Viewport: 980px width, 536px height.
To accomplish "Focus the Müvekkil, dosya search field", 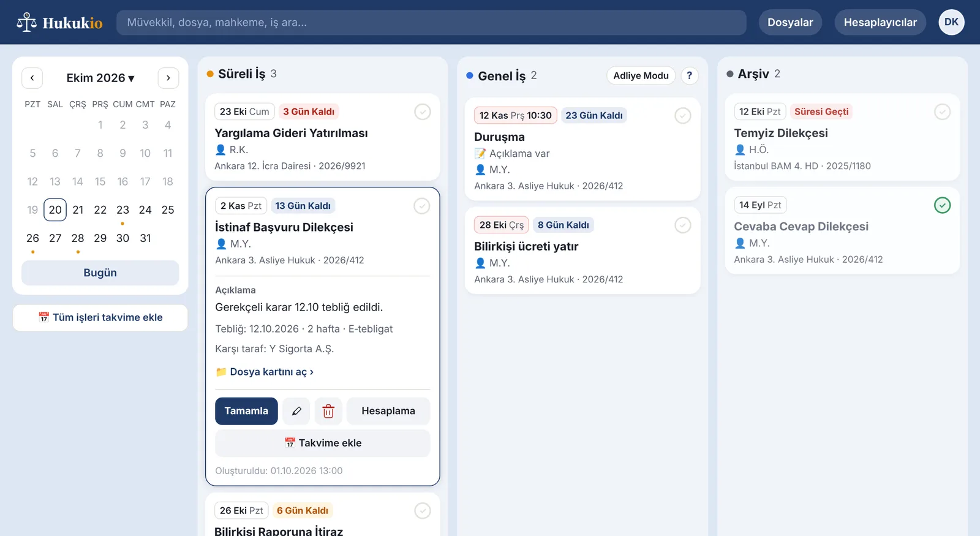I will 431,22.
